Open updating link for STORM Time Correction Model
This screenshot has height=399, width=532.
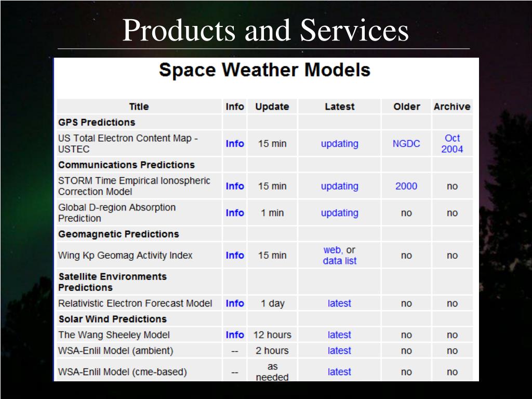click(x=340, y=187)
